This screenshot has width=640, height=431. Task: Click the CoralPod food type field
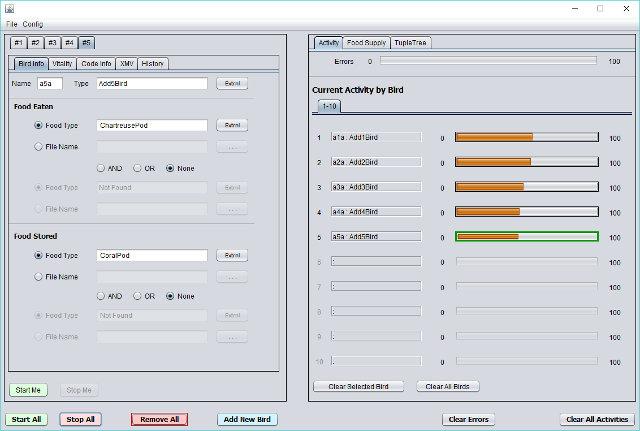coord(152,255)
